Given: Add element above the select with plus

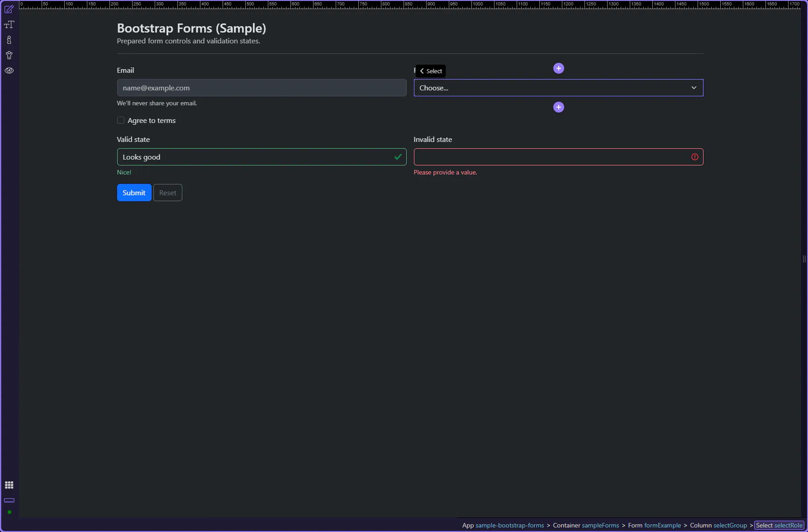Looking at the screenshot, I should (558, 68).
